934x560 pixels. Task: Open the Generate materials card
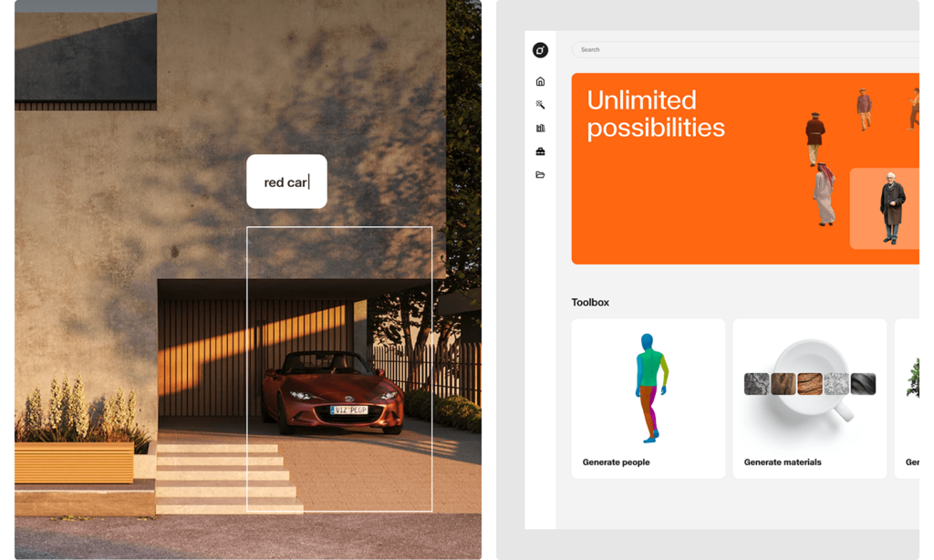coord(810,399)
